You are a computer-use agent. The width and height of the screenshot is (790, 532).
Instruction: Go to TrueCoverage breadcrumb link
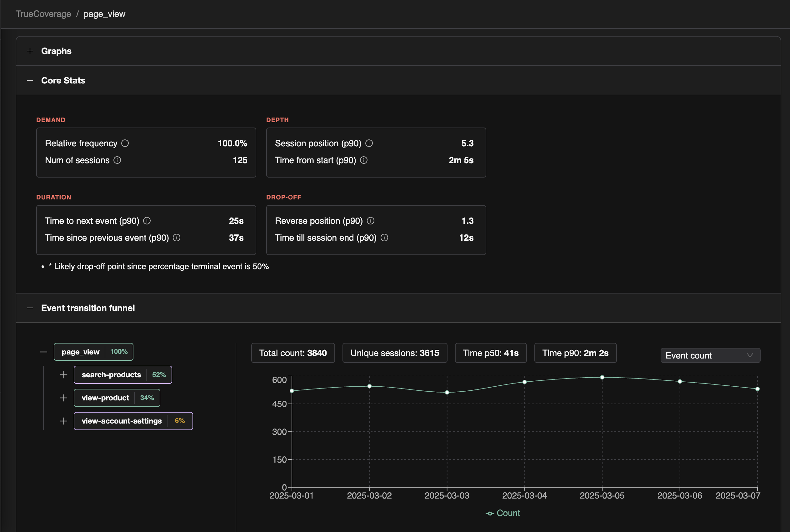43,14
